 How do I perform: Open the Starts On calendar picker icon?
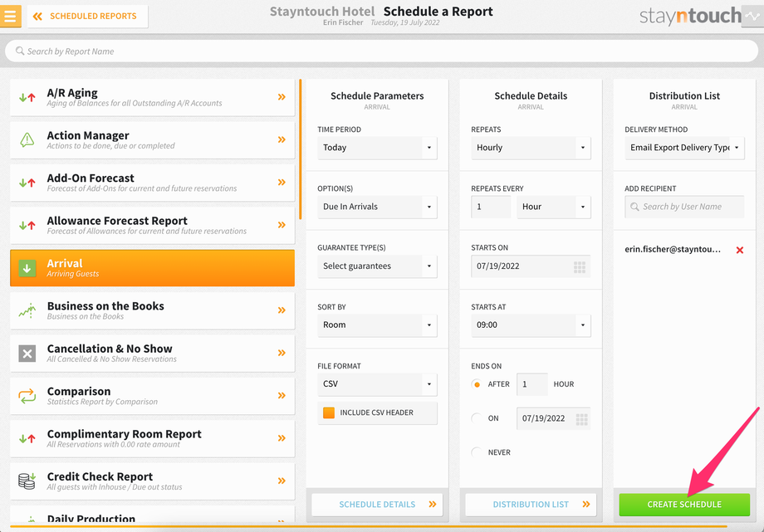pyautogui.click(x=580, y=267)
